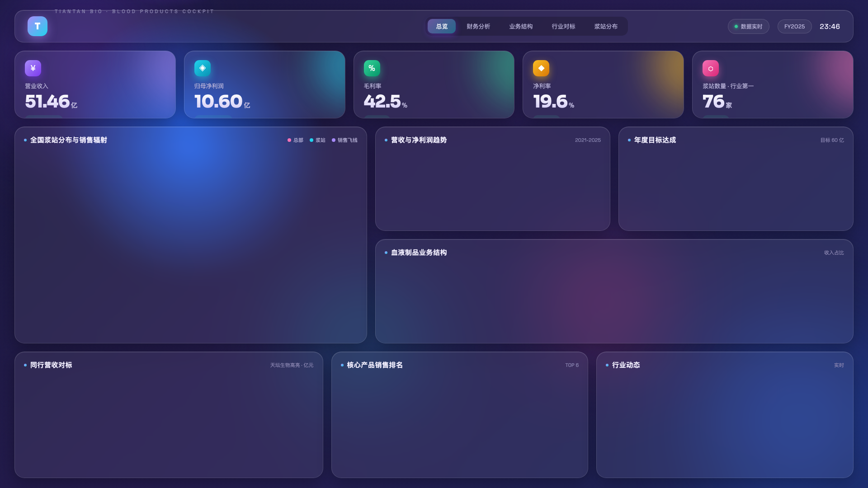The width and height of the screenshot is (868, 488).
Task: Click the 营收与净利润趋势 panel title
Action: pyautogui.click(x=419, y=140)
